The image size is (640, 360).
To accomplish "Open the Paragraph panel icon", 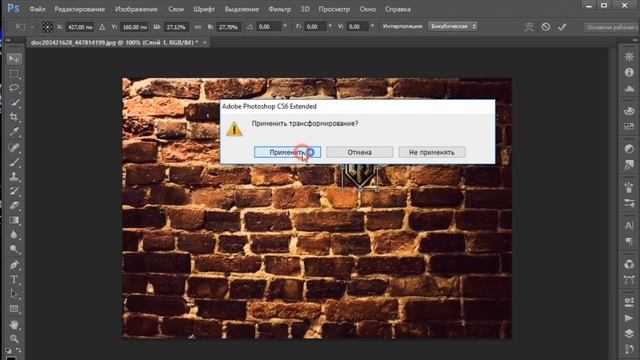I will pos(629,242).
